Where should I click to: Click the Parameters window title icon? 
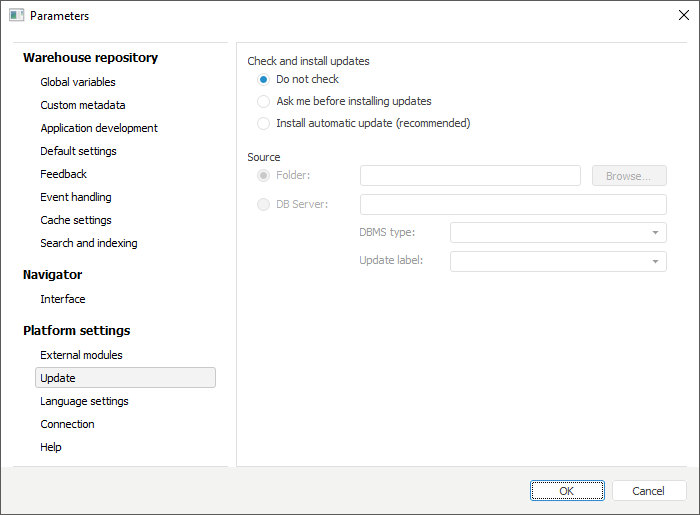(x=16, y=15)
